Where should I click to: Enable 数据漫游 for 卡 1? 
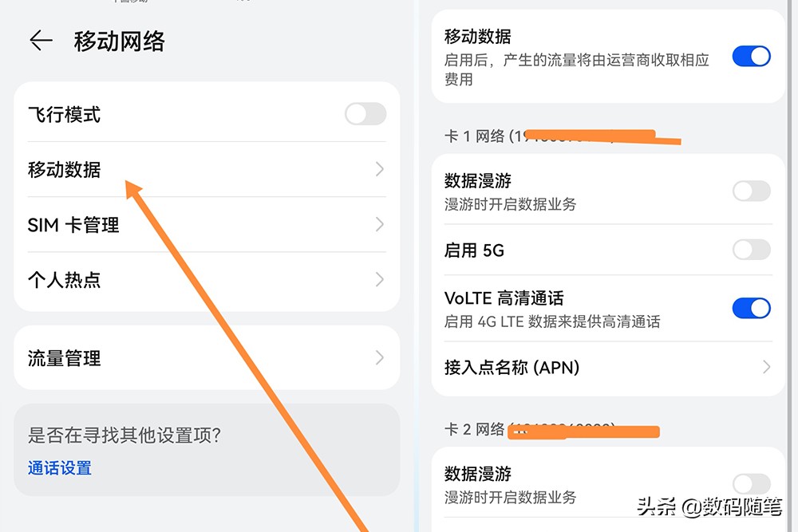pos(751,191)
